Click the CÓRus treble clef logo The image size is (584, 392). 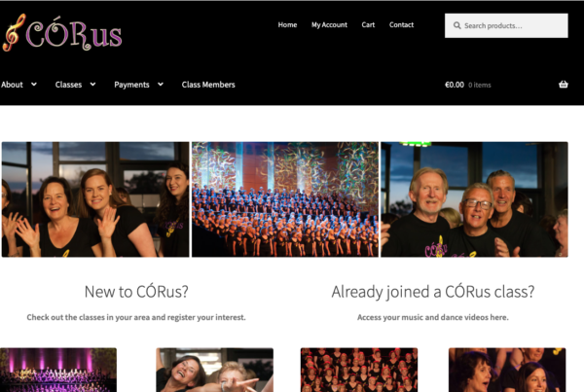(x=62, y=33)
